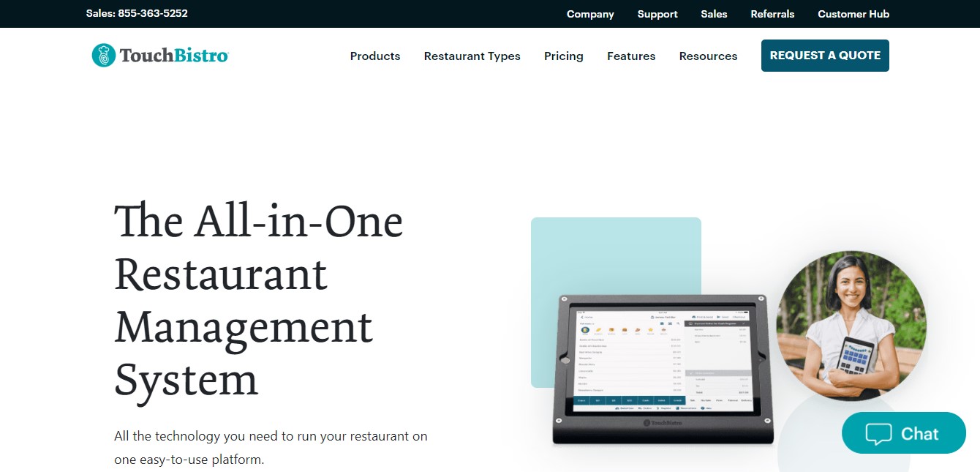This screenshot has height=472, width=980.
Task: Open the Company link in top bar
Action: click(590, 14)
